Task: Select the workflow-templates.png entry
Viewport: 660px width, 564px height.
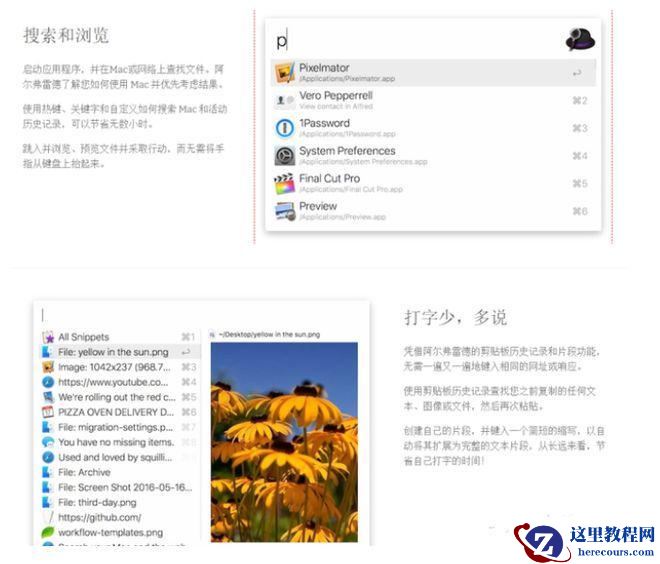Action: [120, 532]
